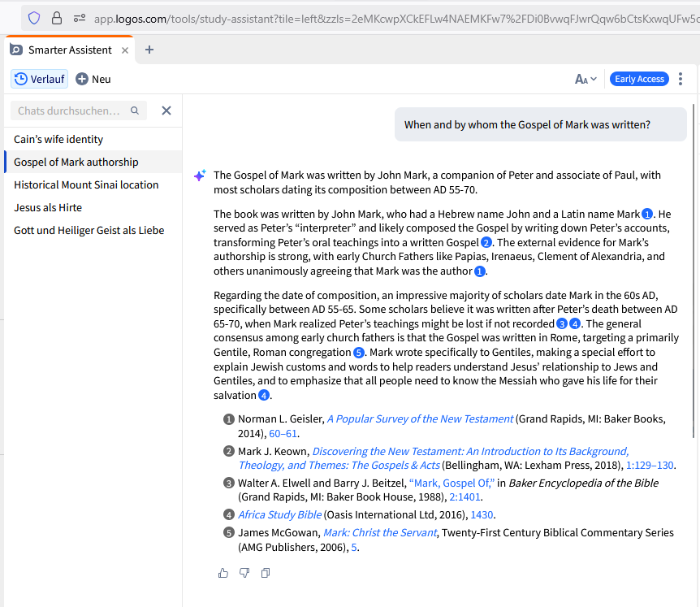Click the padlock site security icon

(x=57, y=19)
